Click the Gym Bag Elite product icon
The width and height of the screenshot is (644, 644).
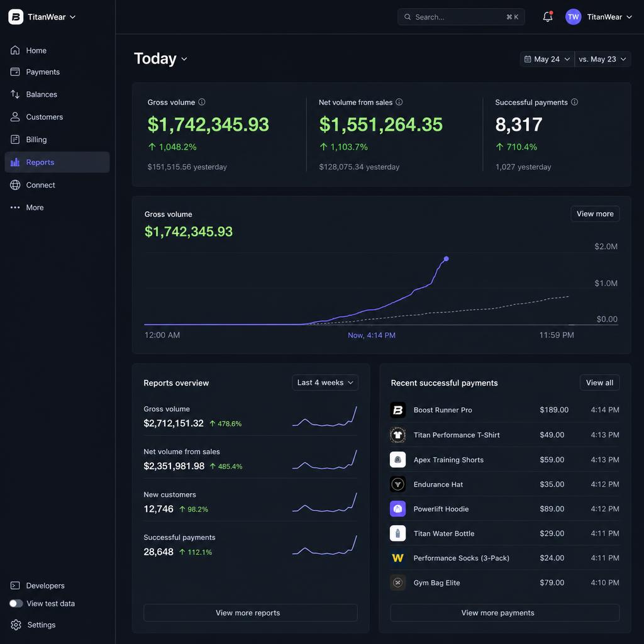click(397, 582)
